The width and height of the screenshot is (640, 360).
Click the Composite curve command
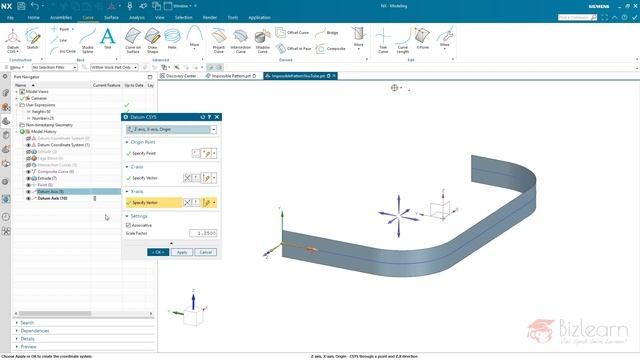coord(331,48)
